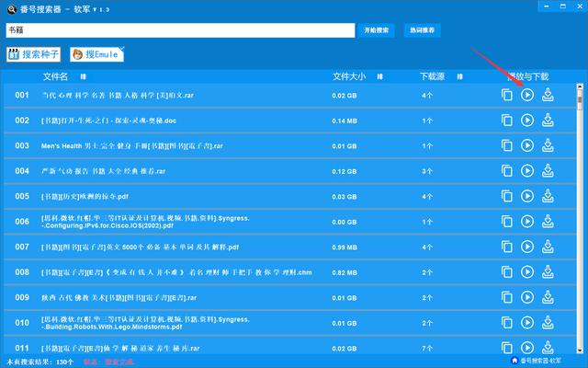Viewport: 588px width, 368px height.
Task: Download the row 003 Men's Health file
Action: 548,145
